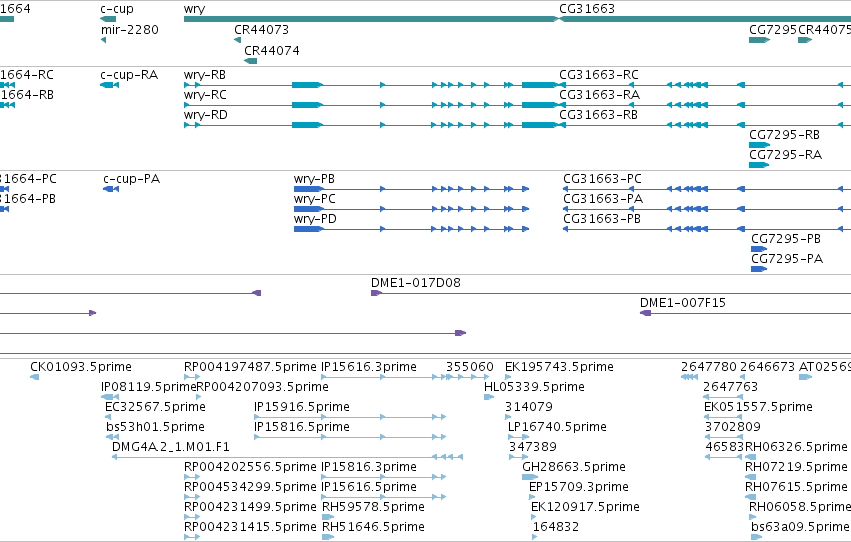The height and width of the screenshot is (542, 851).
Task: Select the wry-PB protein label
Action: pyautogui.click(x=314, y=179)
